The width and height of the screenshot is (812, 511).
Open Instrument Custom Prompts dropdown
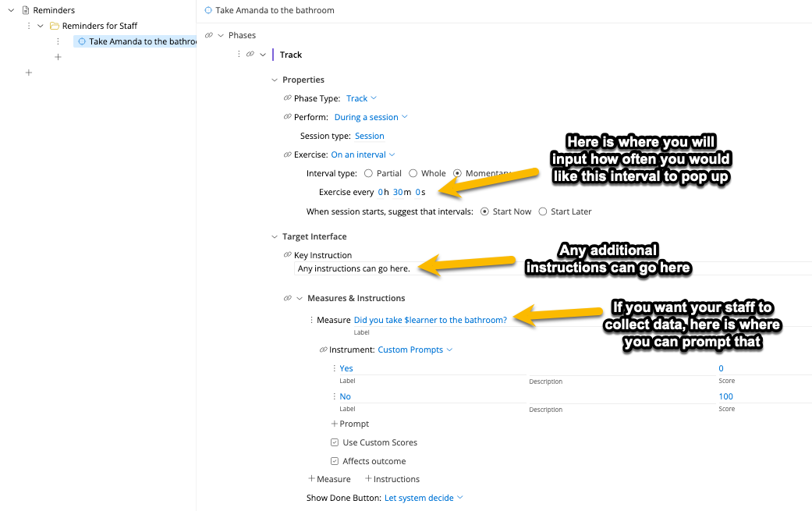(x=415, y=350)
